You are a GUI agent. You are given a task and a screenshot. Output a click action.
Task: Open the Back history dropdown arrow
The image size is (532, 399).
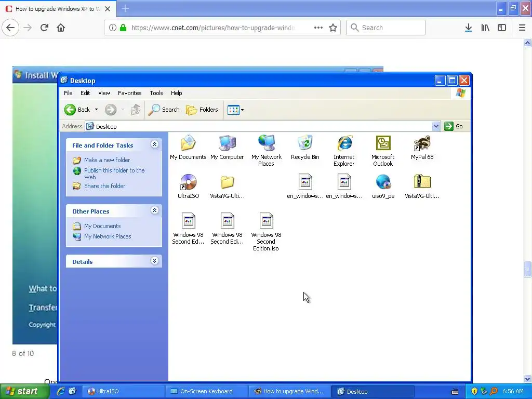tap(96, 110)
